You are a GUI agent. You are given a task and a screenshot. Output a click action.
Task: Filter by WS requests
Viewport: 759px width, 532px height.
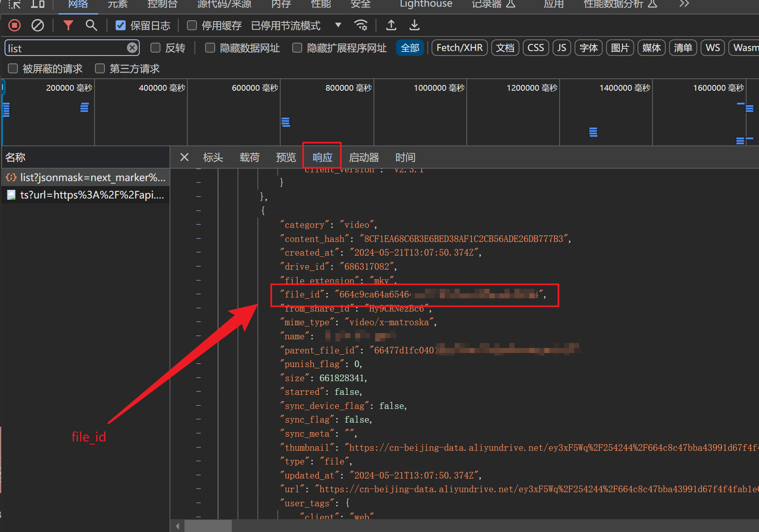pyautogui.click(x=713, y=48)
